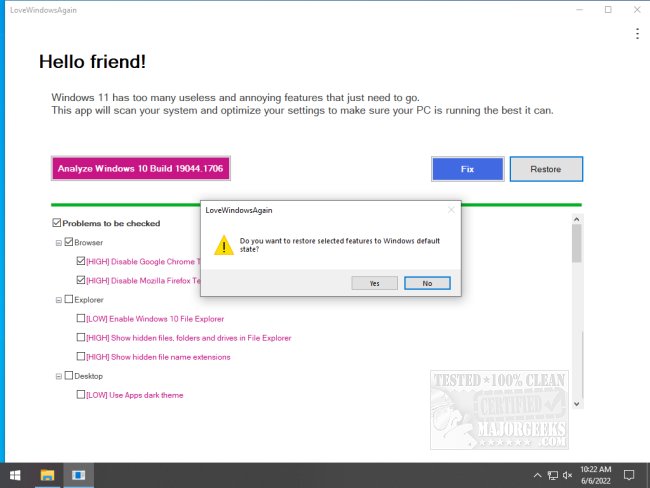Screen dimensions: 650x488
Task: Collapse the Explorer tree node
Action: click(x=59, y=300)
